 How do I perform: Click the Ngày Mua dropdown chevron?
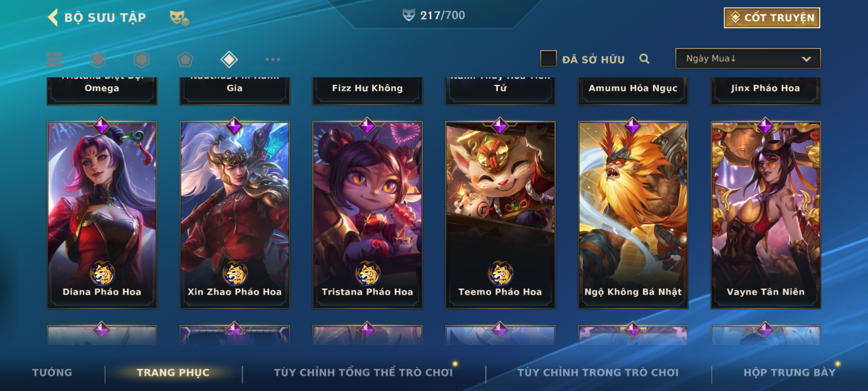(806, 59)
